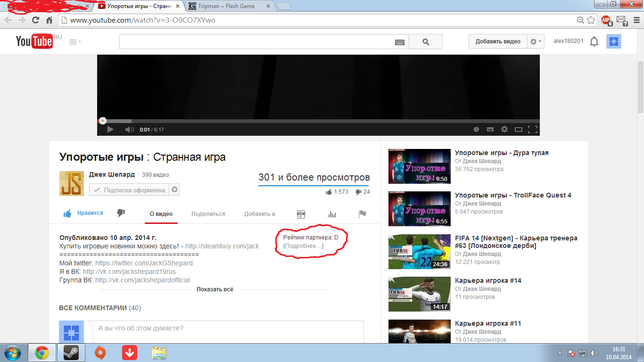The image size is (644, 362).
Task: Open the vk.com/jackshepard19rus link
Action: click(x=129, y=271)
